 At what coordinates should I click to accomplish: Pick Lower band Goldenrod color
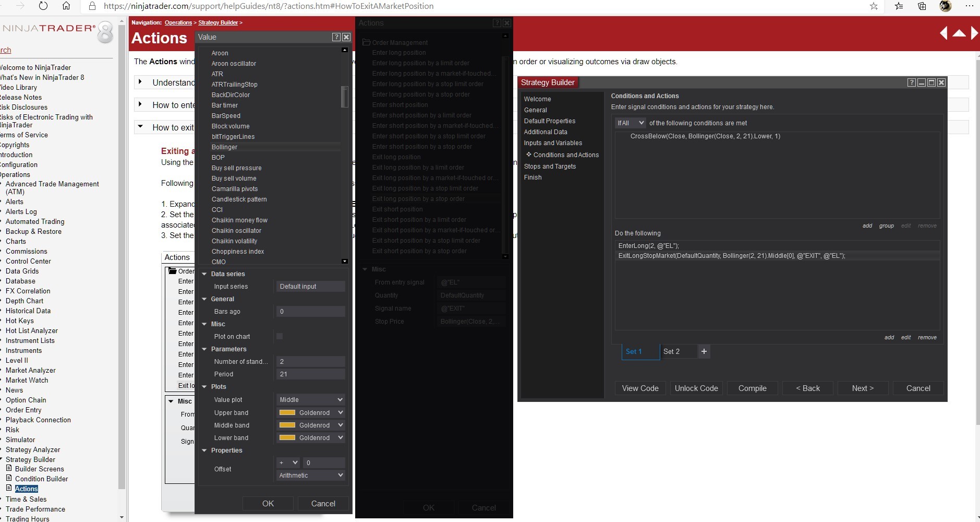click(x=310, y=437)
